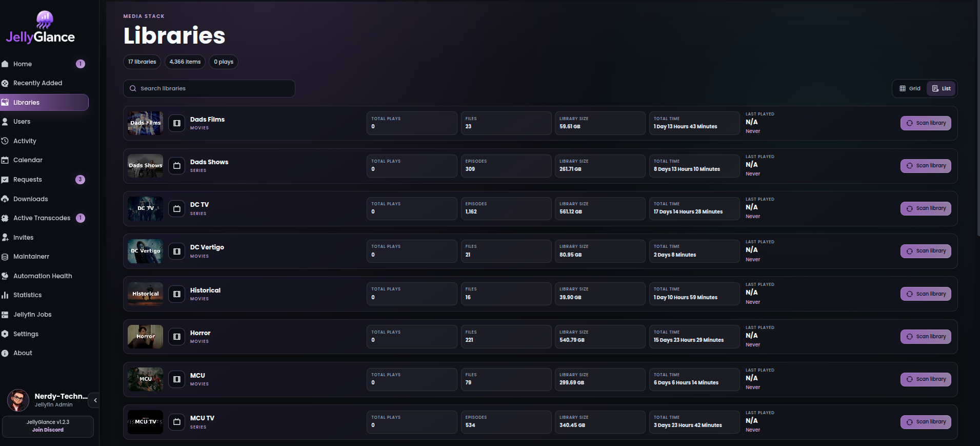Scan the DC TV library
This screenshot has height=446, width=980.
tap(926, 208)
